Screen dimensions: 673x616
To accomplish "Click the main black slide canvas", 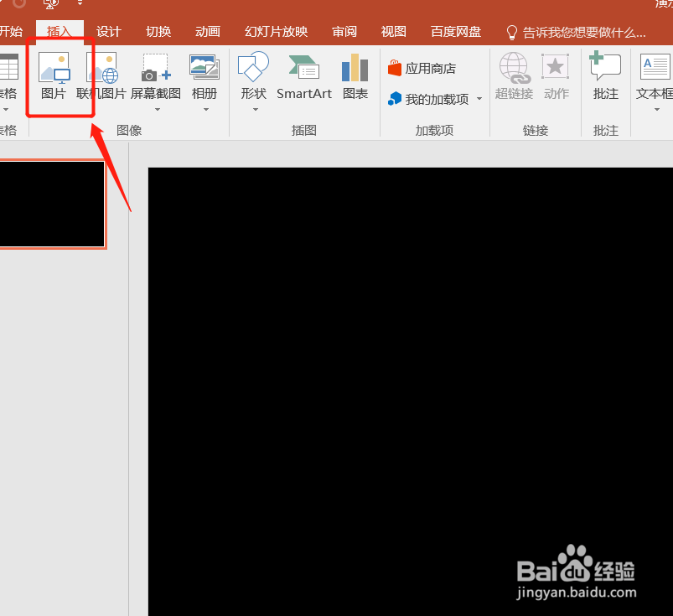I will click(411, 391).
